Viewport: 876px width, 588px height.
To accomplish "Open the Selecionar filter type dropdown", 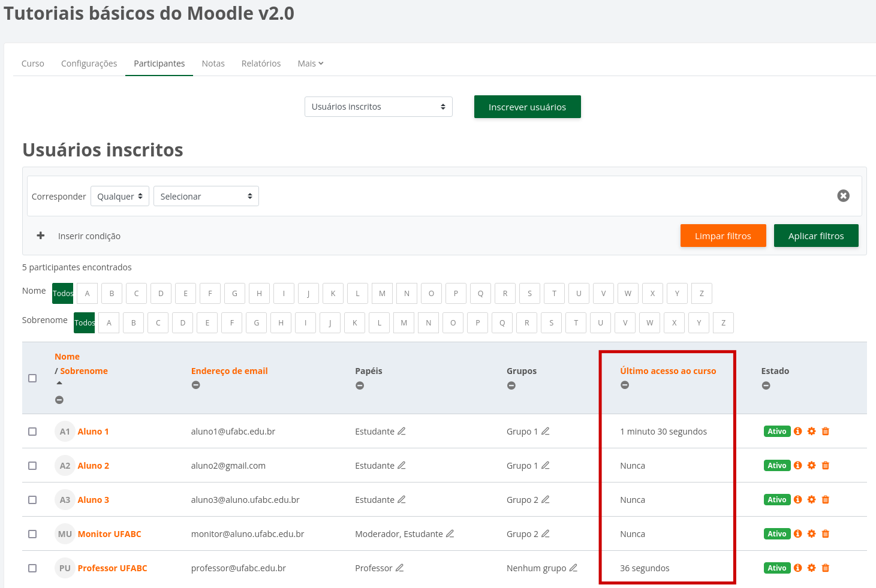I will pos(206,197).
